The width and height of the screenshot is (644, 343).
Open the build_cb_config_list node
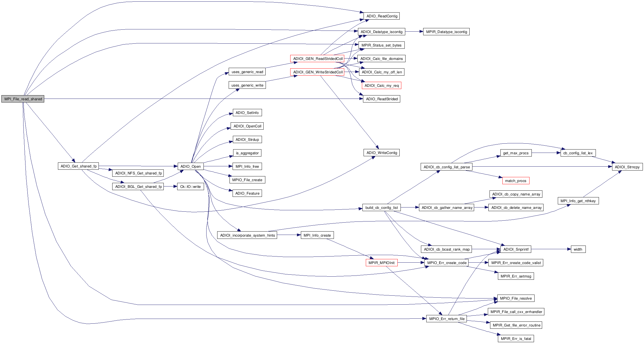click(x=381, y=207)
